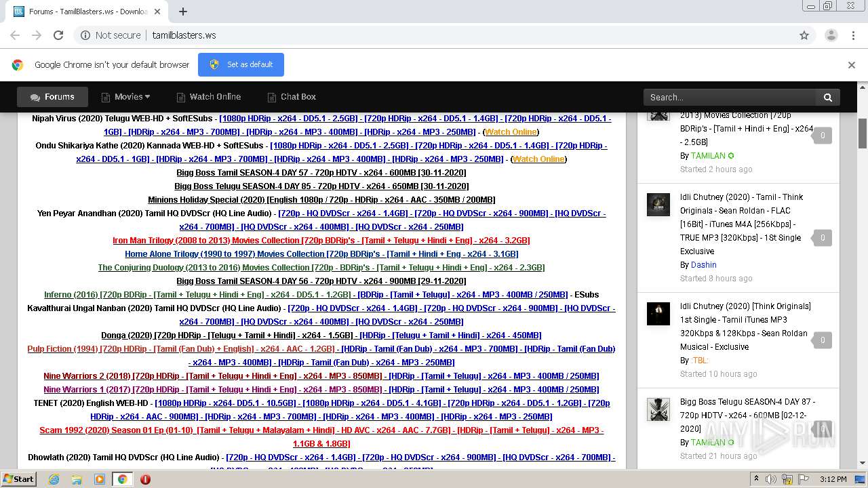The image size is (868, 488).
Task: Click the search magnifier button
Action: point(828,97)
